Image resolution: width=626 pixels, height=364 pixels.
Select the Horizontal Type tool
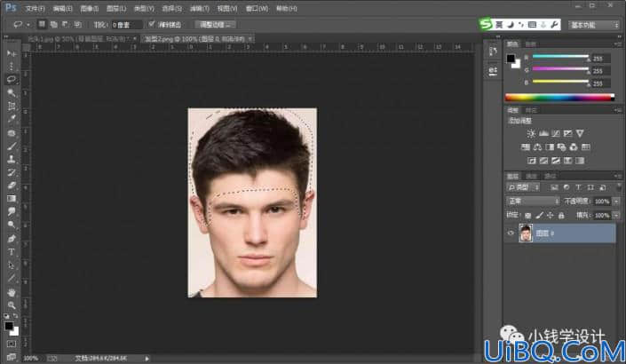tap(12, 252)
